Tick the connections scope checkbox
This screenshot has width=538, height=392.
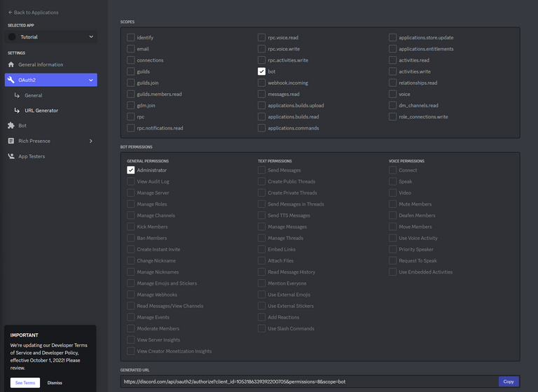point(131,60)
